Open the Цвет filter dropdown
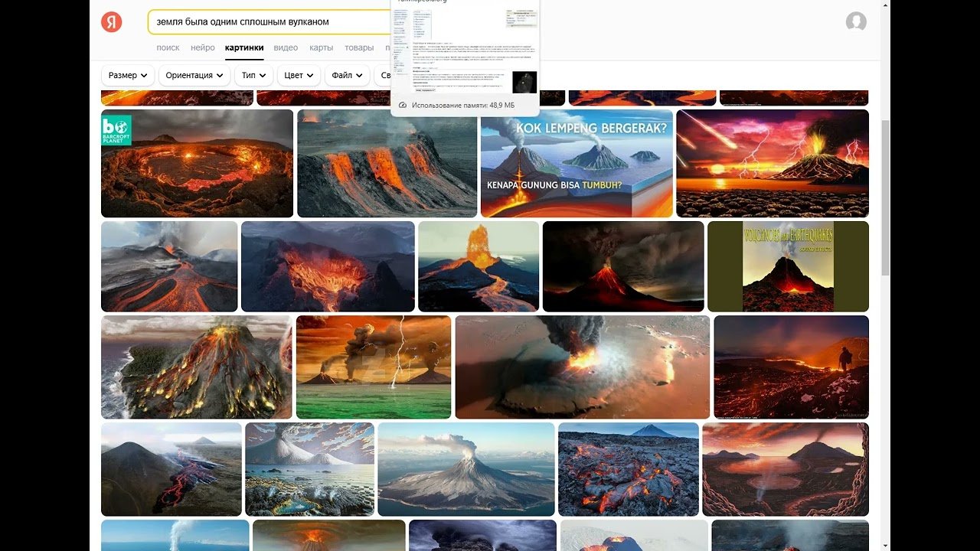This screenshot has height=551, width=980. 299,75
